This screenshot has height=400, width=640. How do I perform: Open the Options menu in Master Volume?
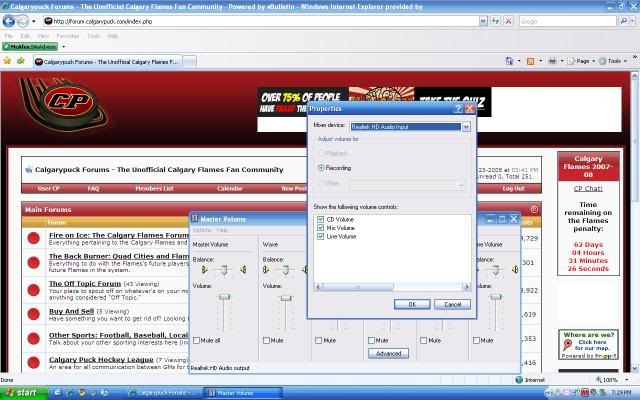pyautogui.click(x=202, y=230)
